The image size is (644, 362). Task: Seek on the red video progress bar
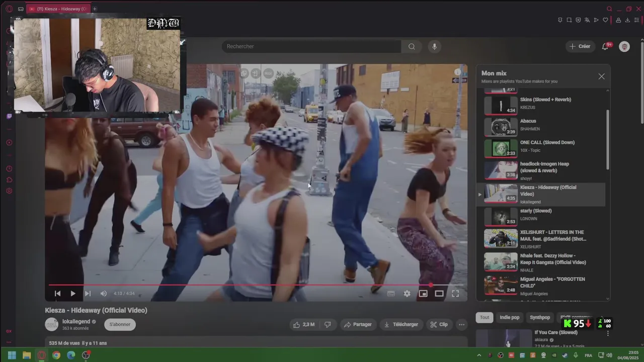[x=256, y=285]
